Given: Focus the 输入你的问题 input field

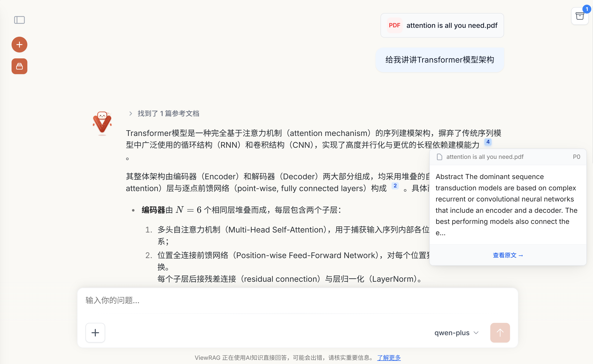Looking at the screenshot, I should tap(298, 301).
